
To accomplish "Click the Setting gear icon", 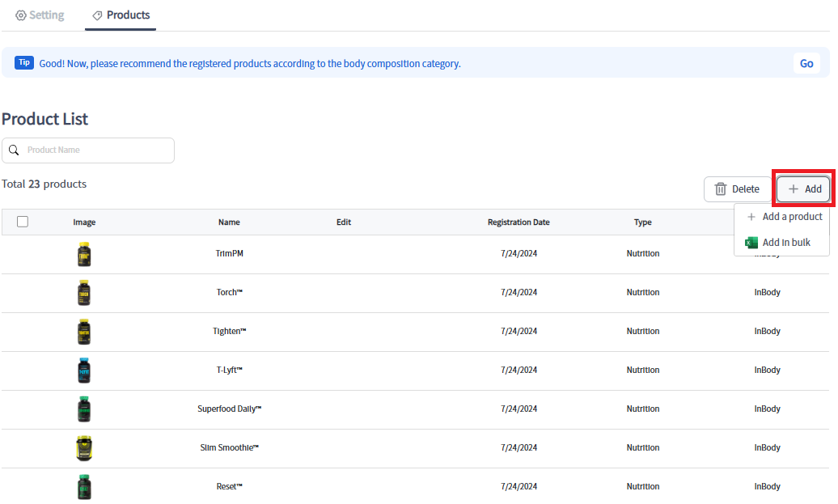I will coord(21,15).
